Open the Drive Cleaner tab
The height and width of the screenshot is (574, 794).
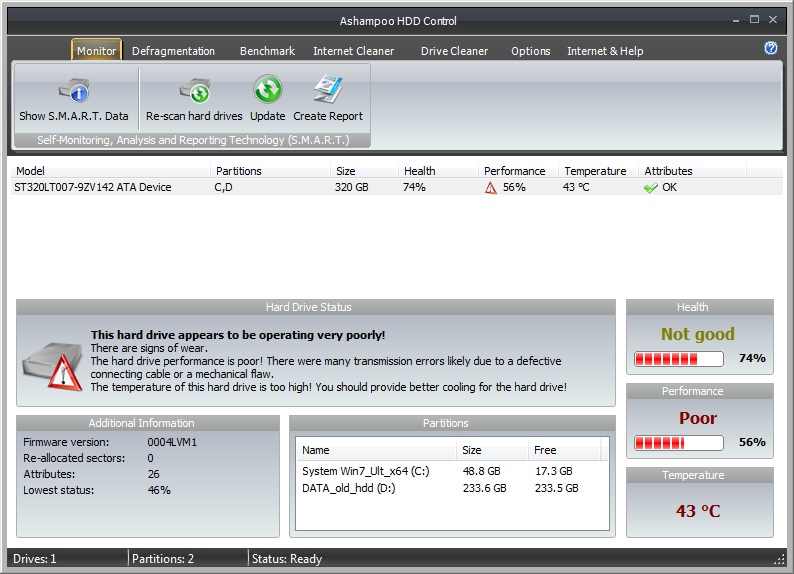pos(454,51)
